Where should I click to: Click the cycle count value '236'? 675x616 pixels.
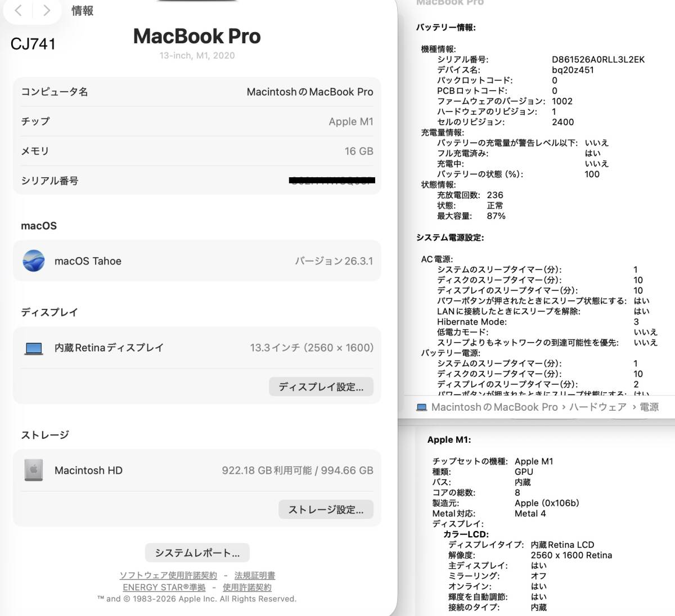(x=495, y=195)
